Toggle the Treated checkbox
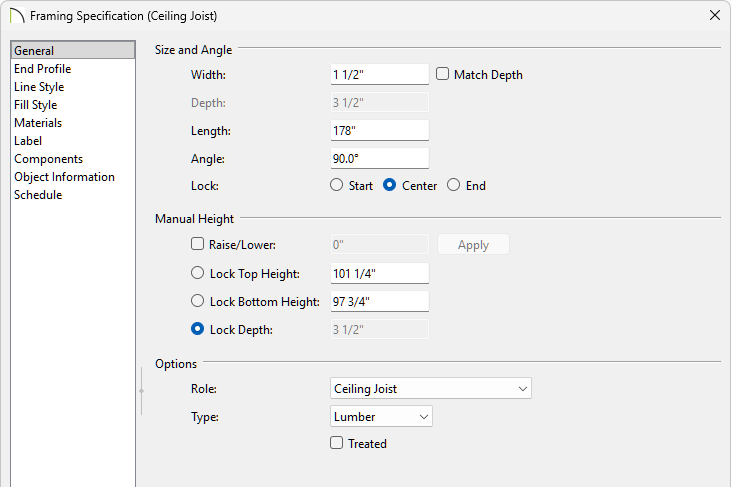Screen dimensions: 731x487 (x=337, y=443)
